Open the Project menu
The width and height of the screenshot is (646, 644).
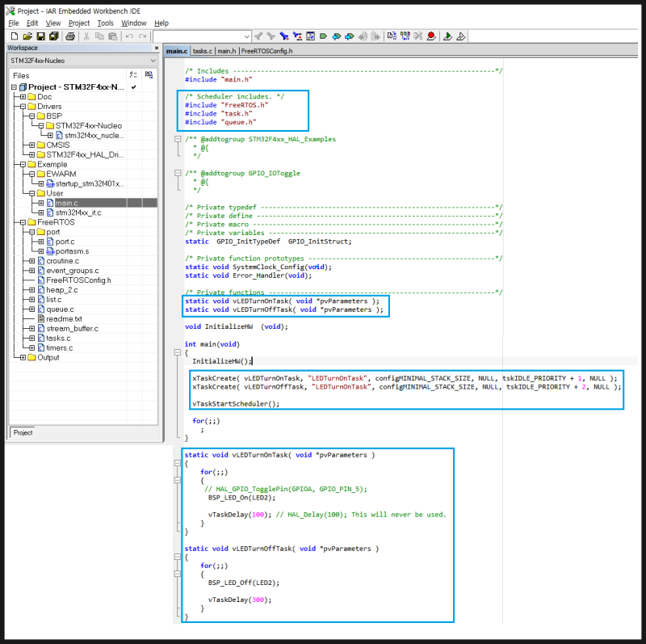pos(79,23)
